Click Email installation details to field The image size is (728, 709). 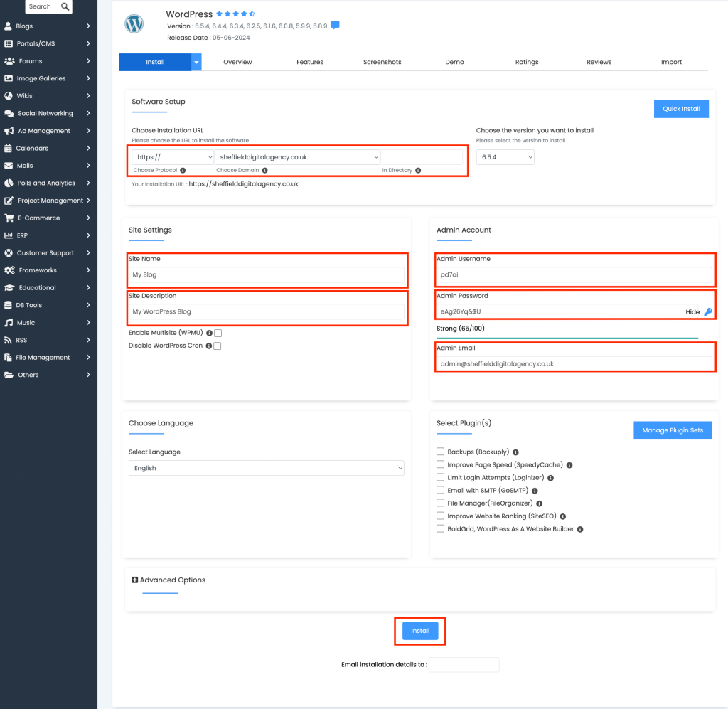[464, 664]
